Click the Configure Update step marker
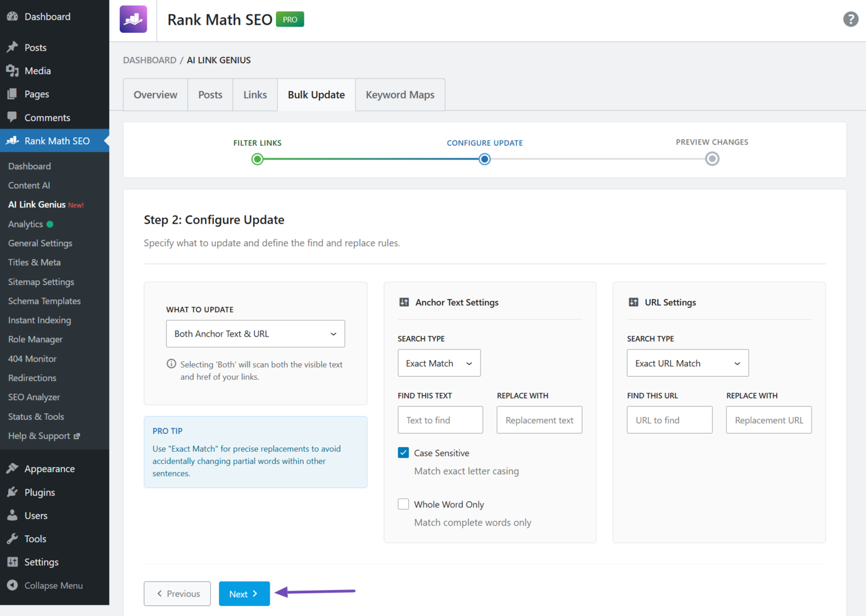This screenshot has width=866, height=616. 485,159
